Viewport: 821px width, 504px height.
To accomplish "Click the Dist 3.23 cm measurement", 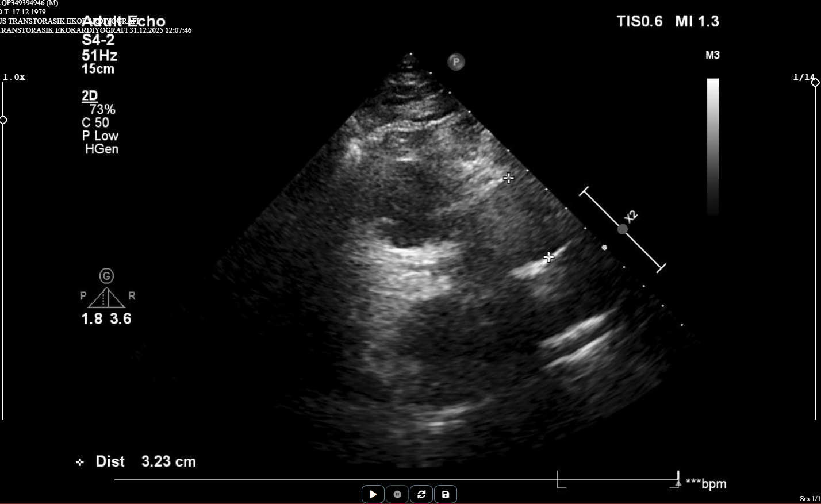I will [x=145, y=461].
